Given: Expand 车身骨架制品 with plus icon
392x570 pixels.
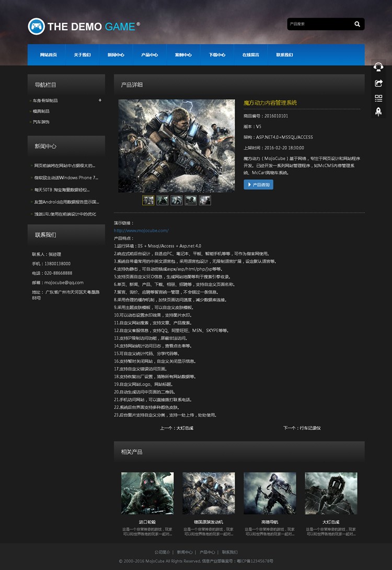Looking at the screenshot, I should [100, 100].
